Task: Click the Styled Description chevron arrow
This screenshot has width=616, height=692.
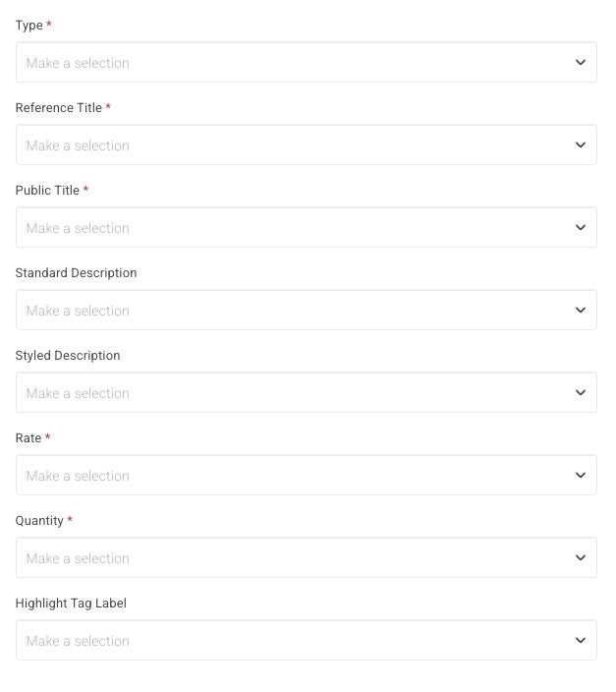Action: click(581, 392)
